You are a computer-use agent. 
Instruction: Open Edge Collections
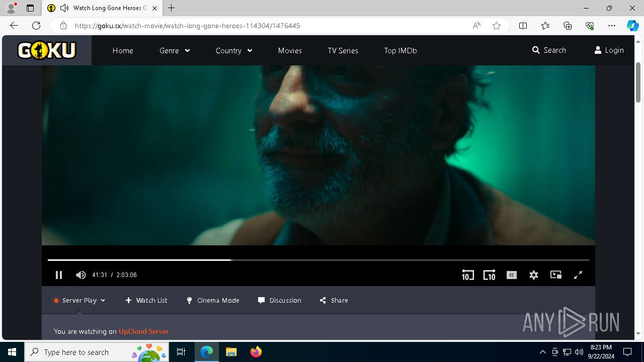click(x=568, y=26)
